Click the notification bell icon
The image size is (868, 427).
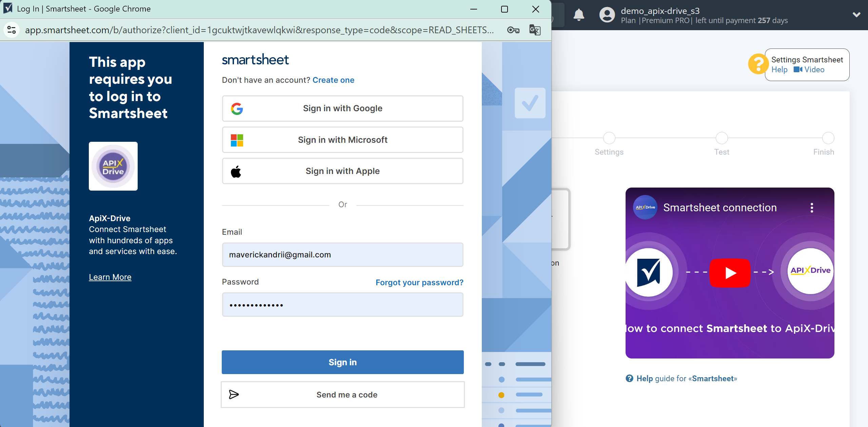[x=580, y=15]
